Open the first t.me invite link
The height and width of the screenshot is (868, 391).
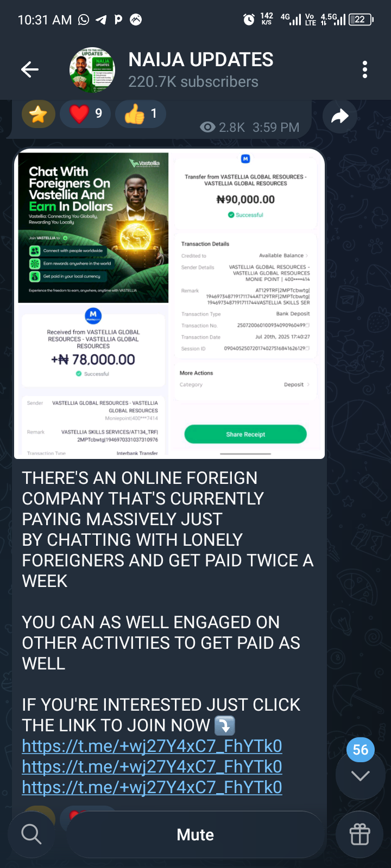tap(152, 746)
